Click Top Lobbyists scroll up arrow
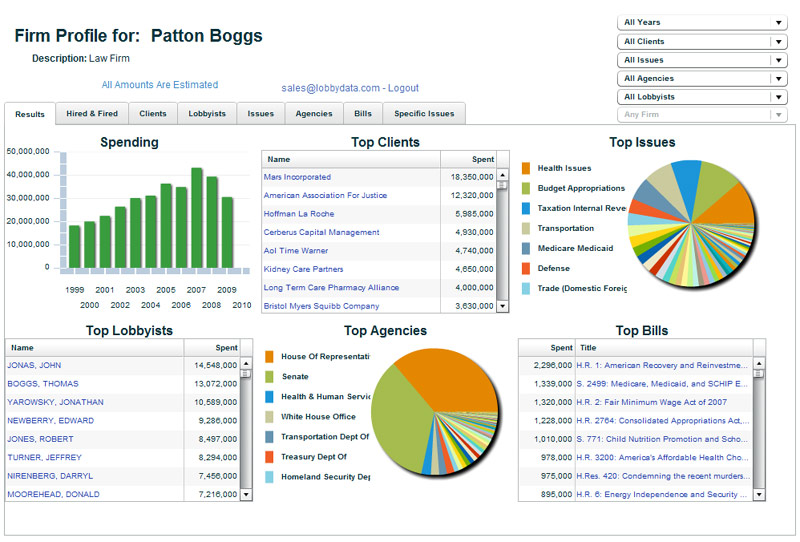This screenshot has height=542, width=800. click(246, 363)
